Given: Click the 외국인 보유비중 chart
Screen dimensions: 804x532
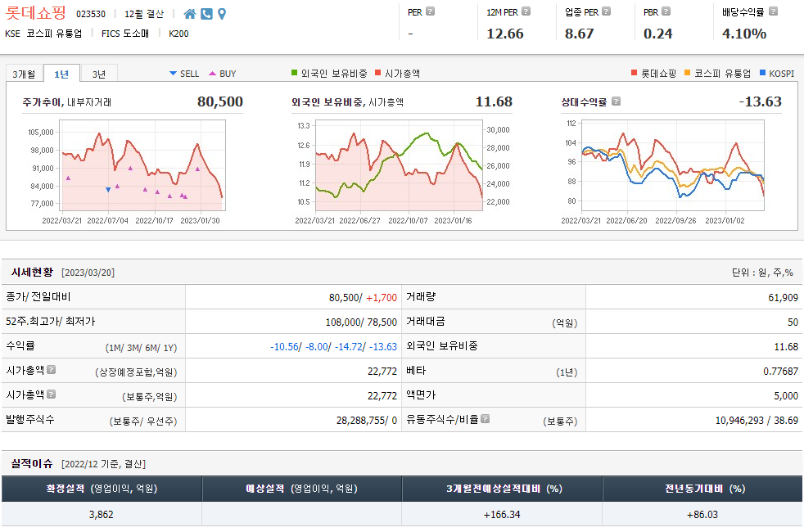Looking at the screenshot, I should tap(399, 165).
